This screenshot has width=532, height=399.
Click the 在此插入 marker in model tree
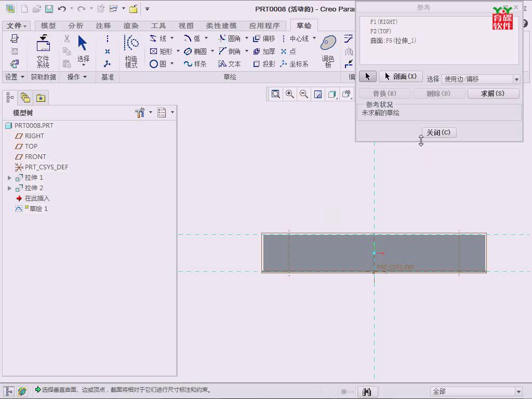point(33,198)
